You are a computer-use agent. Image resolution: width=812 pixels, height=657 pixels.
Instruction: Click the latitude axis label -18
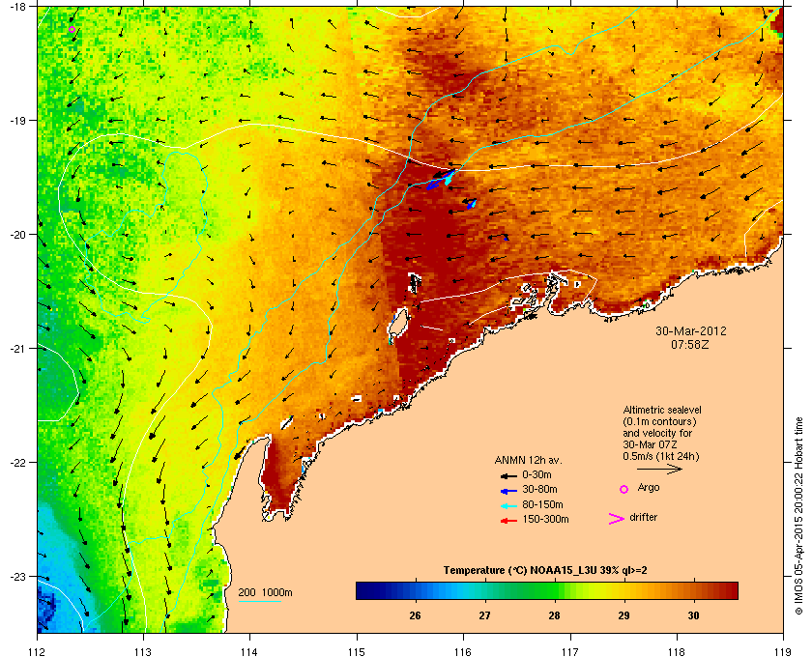click(16, 6)
